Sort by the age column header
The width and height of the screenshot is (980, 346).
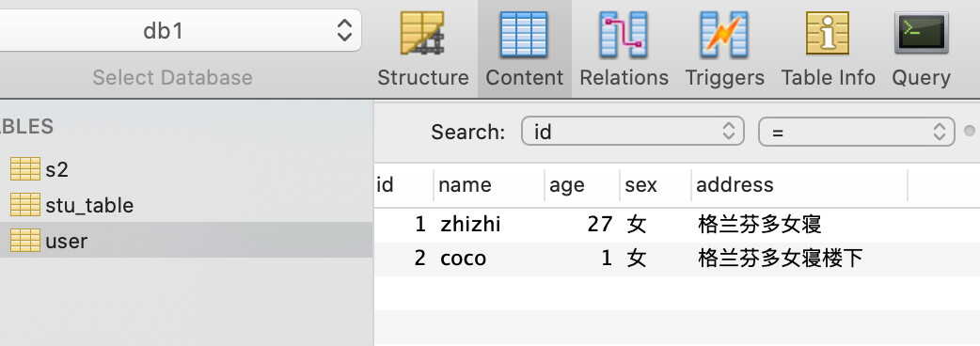pyautogui.click(x=582, y=185)
